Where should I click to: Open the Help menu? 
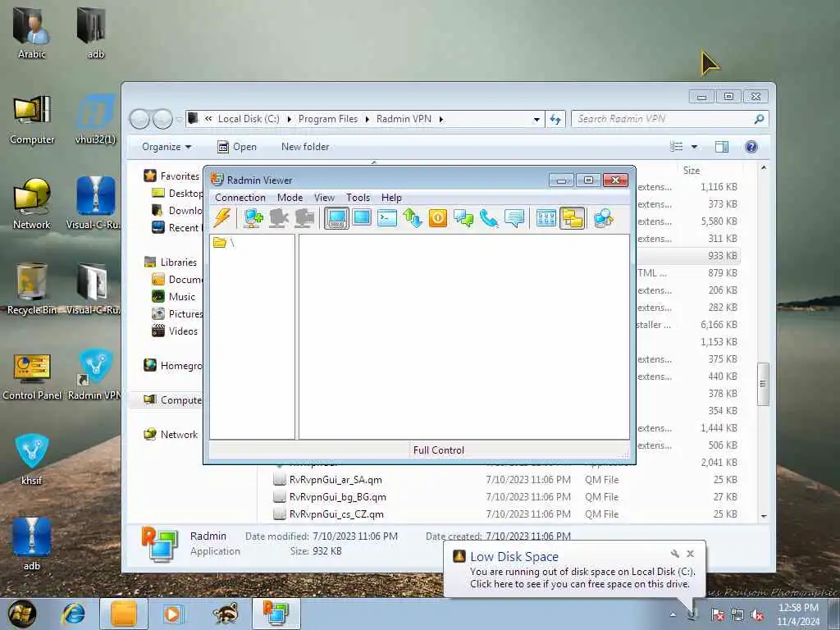point(391,198)
